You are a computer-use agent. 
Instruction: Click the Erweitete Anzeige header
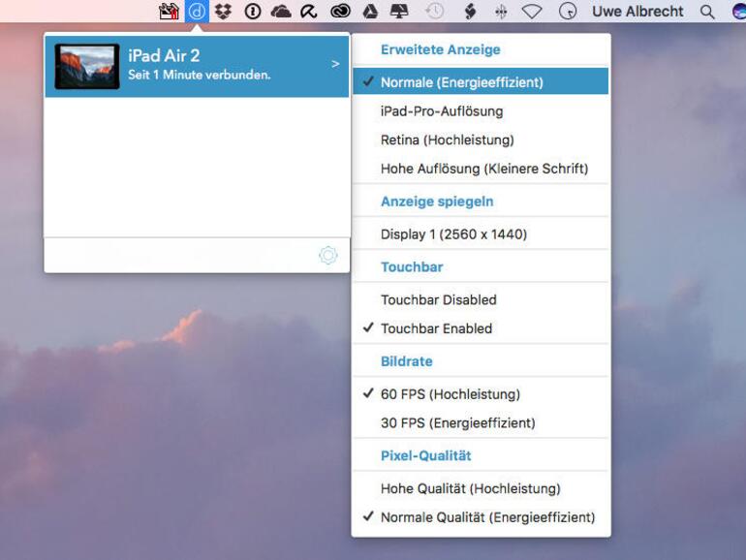(x=441, y=49)
